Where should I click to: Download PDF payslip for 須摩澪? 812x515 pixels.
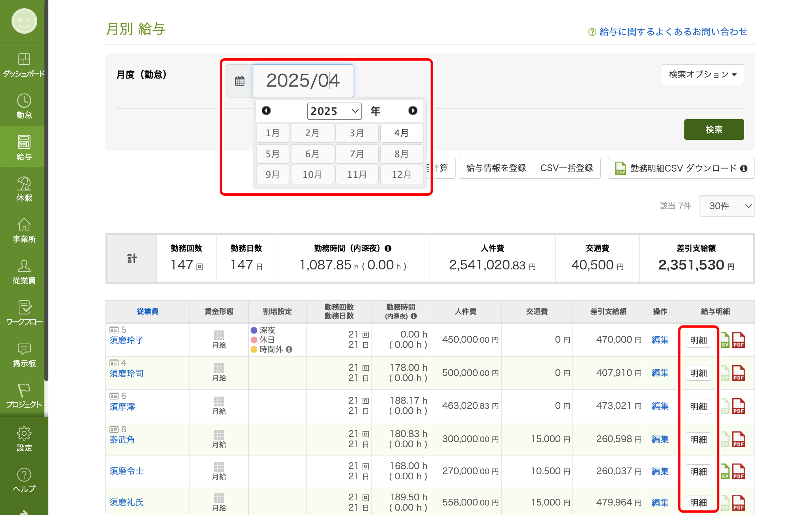[738, 406]
